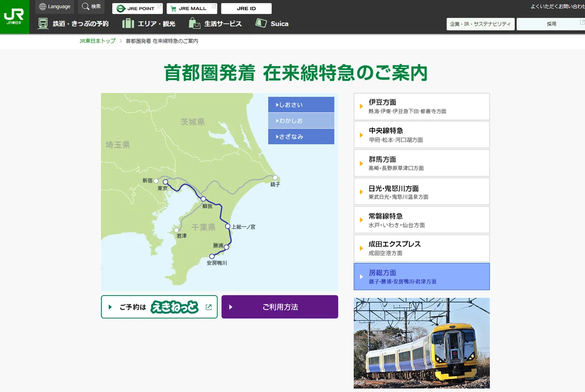The width and height of the screenshot is (585, 392).
Task: Open the 検索 search button
Action: [x=91, y=7]
